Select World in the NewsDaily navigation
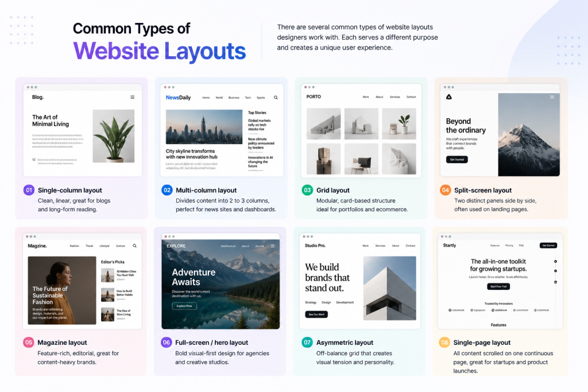588x392 pixels. point(219,98)
